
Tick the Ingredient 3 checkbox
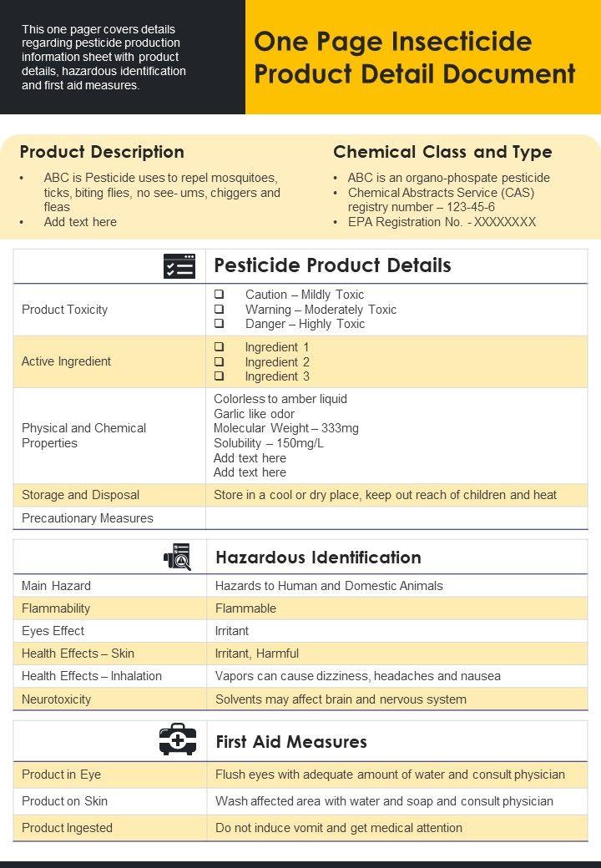(219, 376)
